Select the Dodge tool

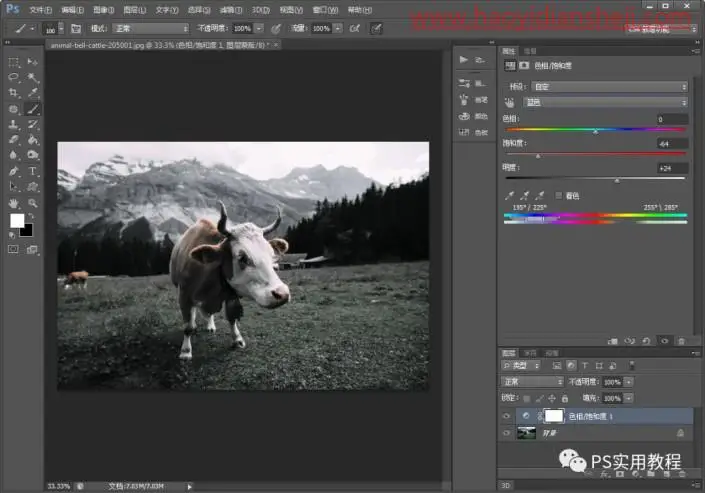(x=32, y=155)
